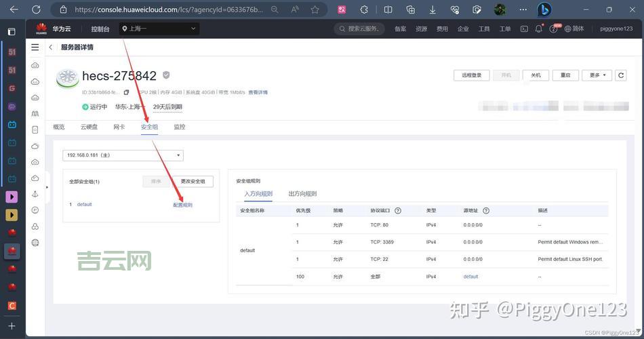This screenshot has height=339, width=644.
Task: Click the web capture screenshot icon
Action: [x=477, y=9]
